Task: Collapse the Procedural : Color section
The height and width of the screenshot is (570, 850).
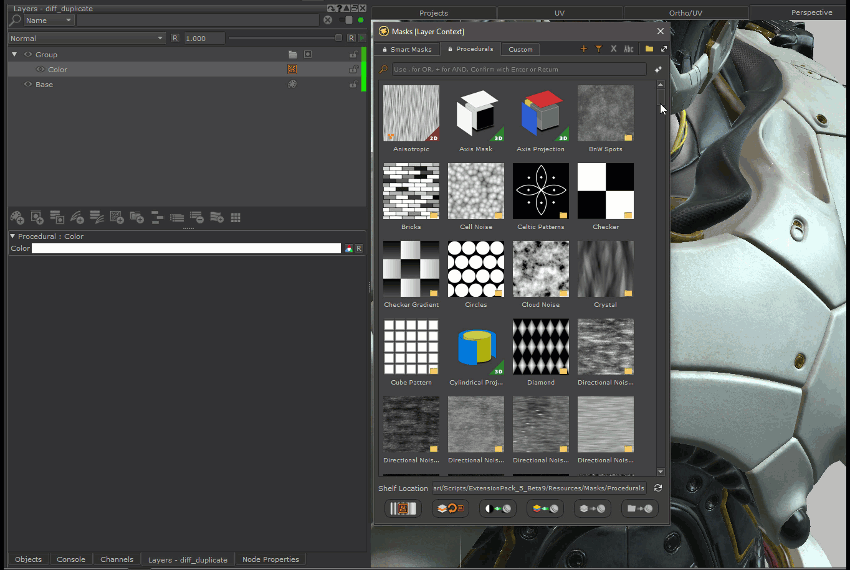Action: (x=13, y=237)
